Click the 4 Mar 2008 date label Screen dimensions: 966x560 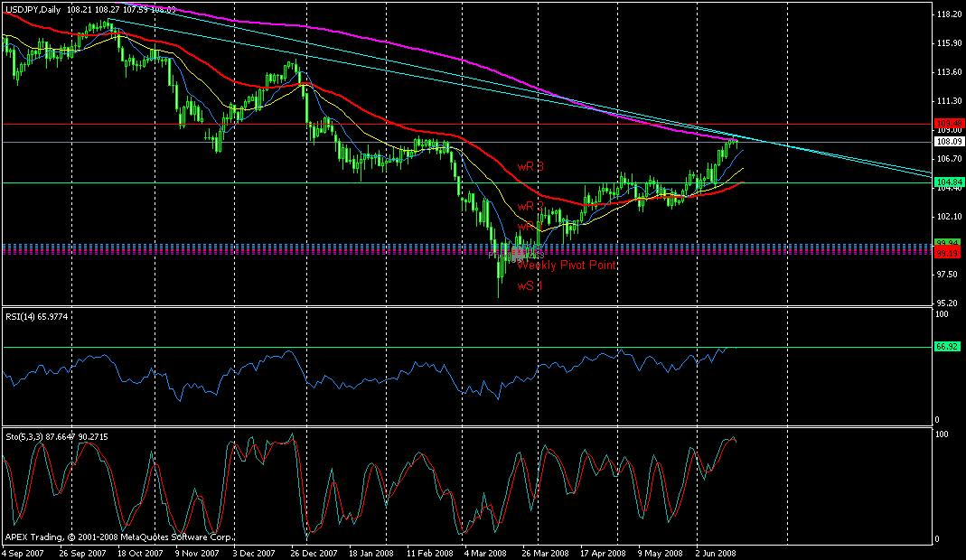(485, 553)
